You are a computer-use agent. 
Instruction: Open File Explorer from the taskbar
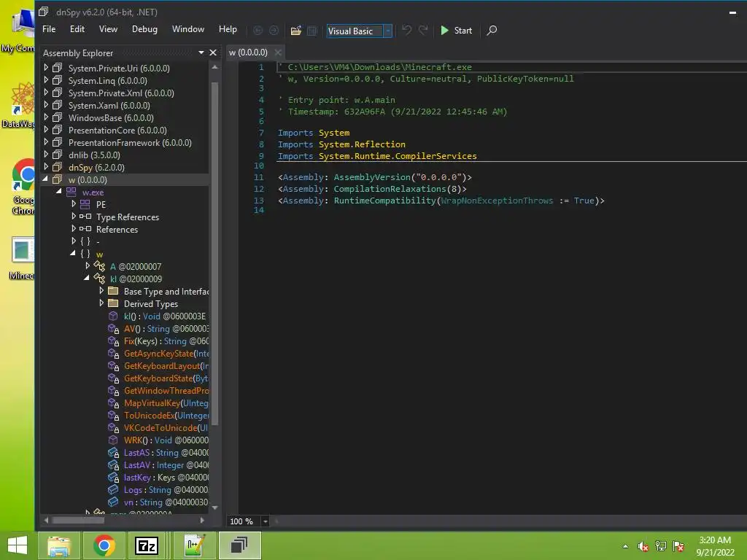(59, 545)
